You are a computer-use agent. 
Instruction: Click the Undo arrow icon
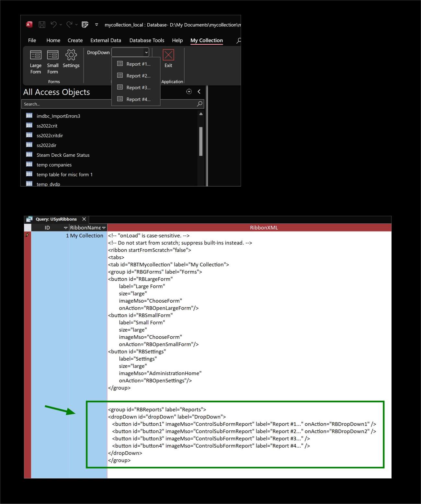53,25
